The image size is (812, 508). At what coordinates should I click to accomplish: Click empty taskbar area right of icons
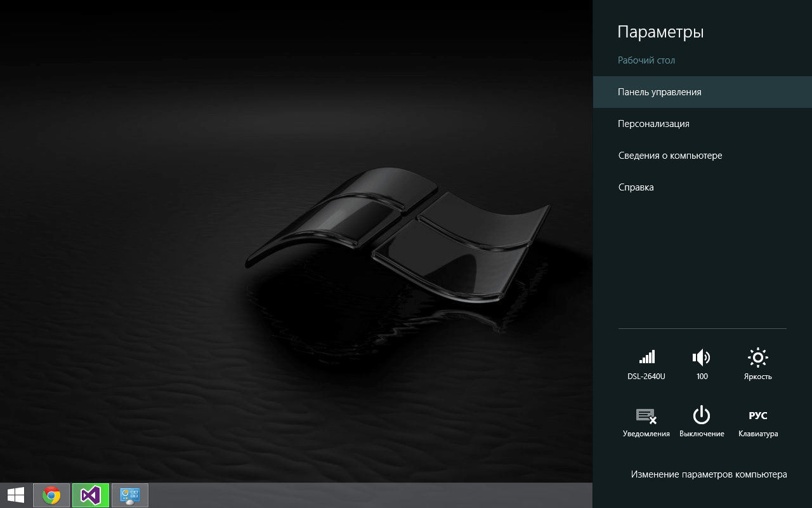tap(368, 495)
